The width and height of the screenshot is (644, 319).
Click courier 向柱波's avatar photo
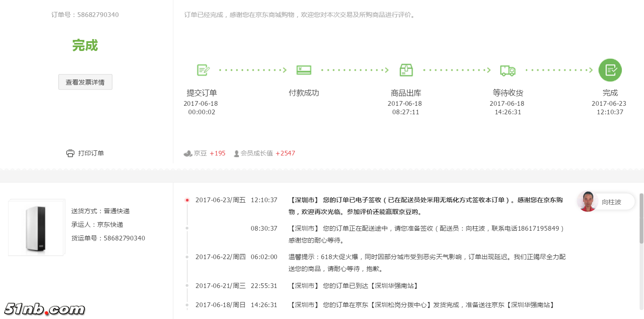click(587, 201)
